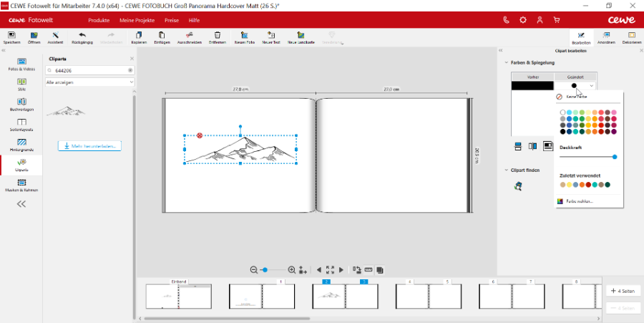Zoom in with the plus magnifier
644x323 pixels.
pos(292,270)
